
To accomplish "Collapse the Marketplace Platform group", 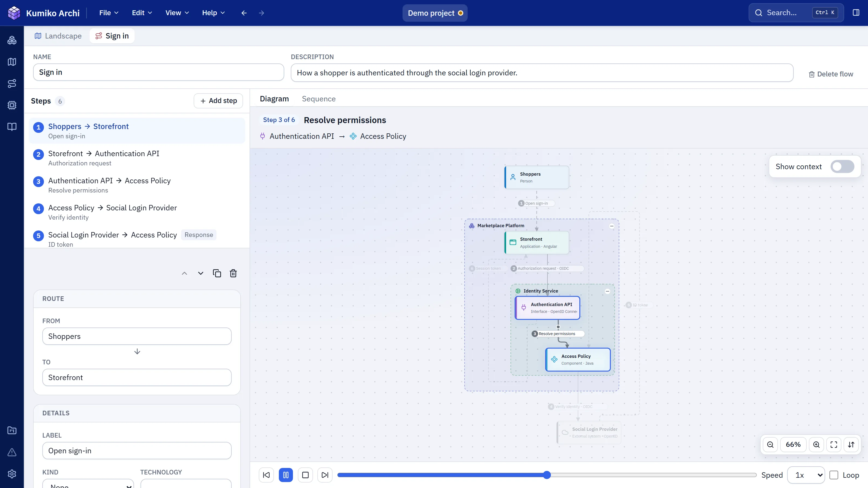I will pyautogui.click(x=612, y=226).
